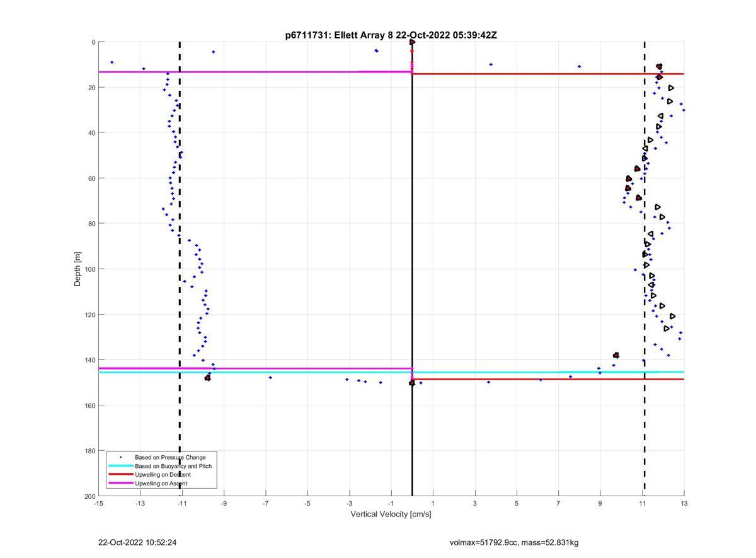756x558 pixels.
Task: Click the magenta line swatch in the legend
Action: 120,484
